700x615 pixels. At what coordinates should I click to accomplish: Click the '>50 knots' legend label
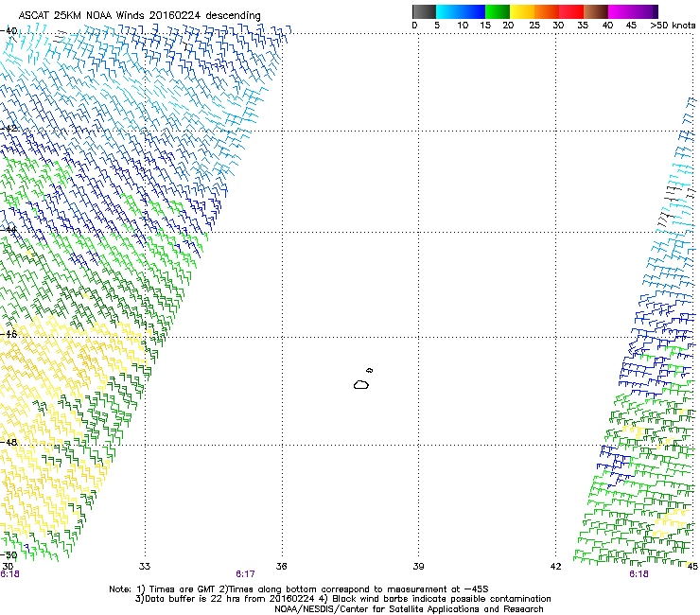click(673, 26)
